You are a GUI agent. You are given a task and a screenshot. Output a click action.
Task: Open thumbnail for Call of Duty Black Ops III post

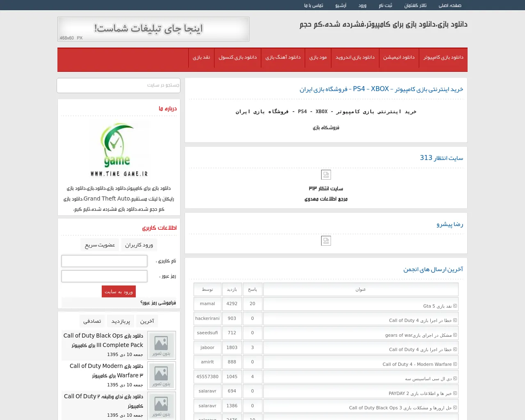click(162, 345)
